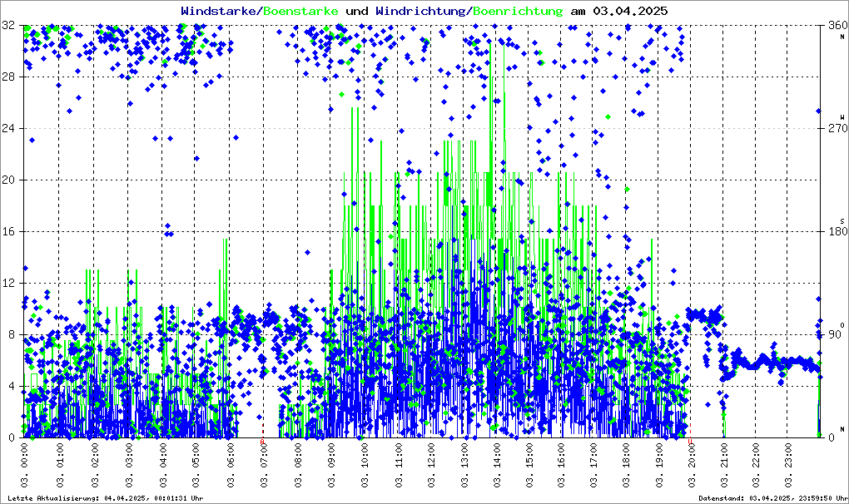The width and height of the screenshot is (849, 504).
Task: Click the 'O' compass label above 90
Action: (x=842, y=324)
